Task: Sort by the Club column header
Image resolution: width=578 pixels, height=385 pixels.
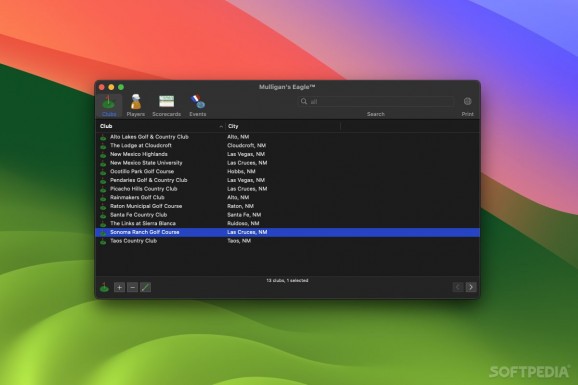Action: [161, 126]
